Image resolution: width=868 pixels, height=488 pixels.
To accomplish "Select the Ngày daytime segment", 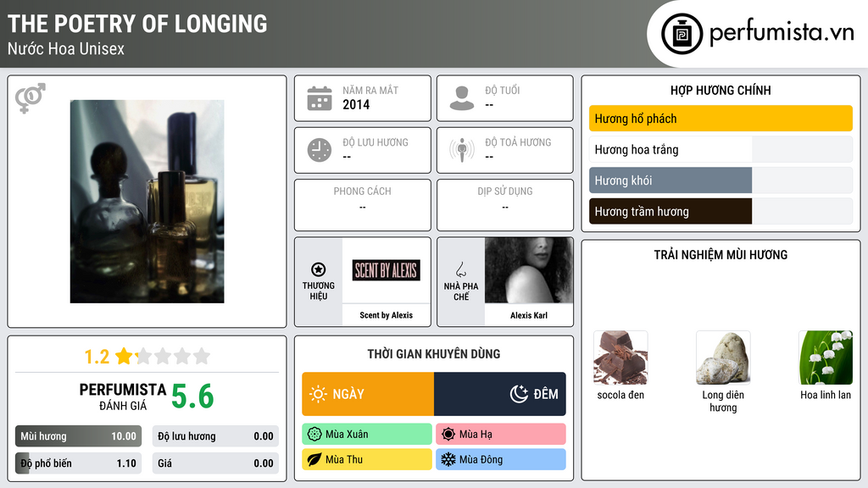I will point(368,394).
